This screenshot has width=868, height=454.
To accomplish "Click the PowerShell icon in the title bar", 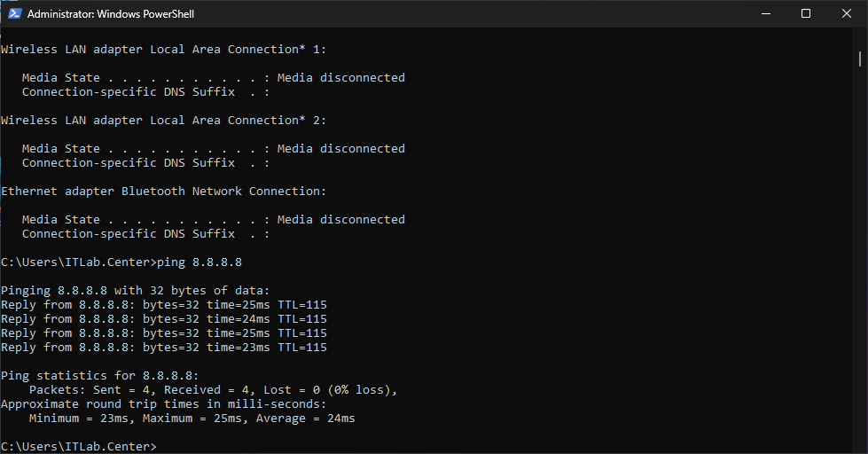I will pyautogui.click(x=14, y=13).
